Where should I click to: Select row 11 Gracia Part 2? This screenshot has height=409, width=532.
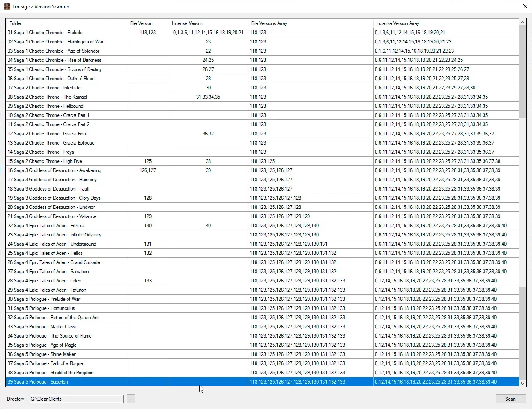pyautogui.click(x=262, y=124)
